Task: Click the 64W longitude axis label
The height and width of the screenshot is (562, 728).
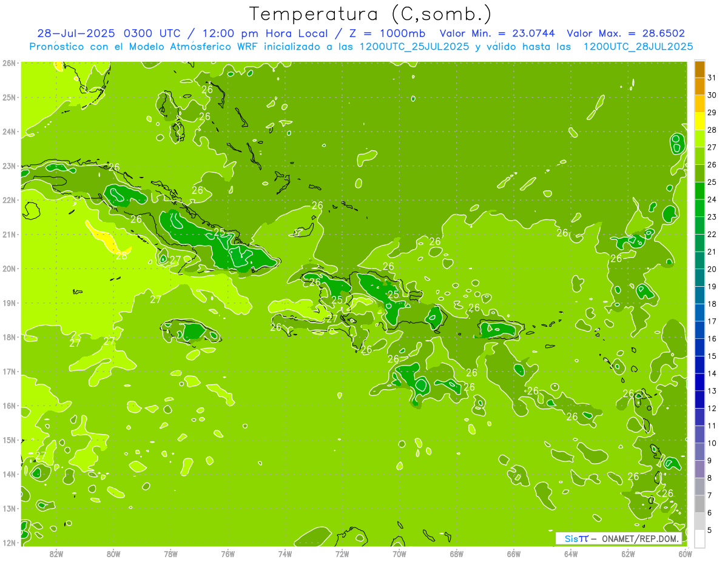Action: pyautogui.click(x=571, y=554)
